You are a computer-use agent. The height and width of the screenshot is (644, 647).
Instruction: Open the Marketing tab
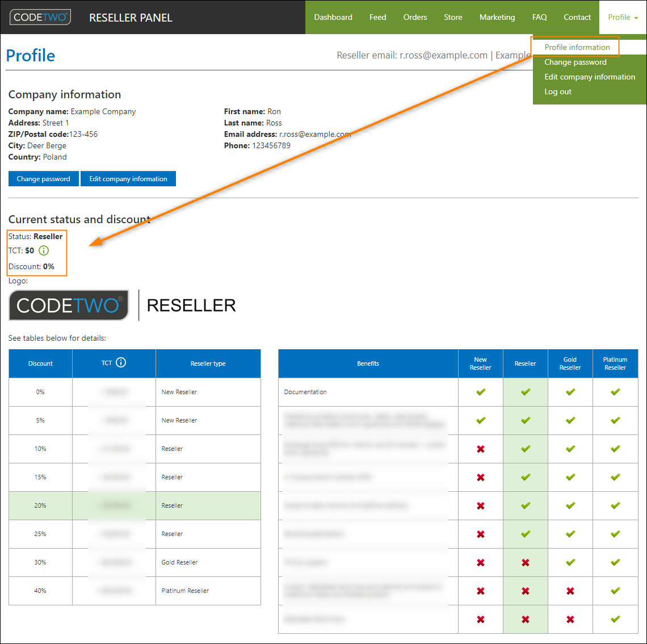pyautogui.click(x=497, y=18)
